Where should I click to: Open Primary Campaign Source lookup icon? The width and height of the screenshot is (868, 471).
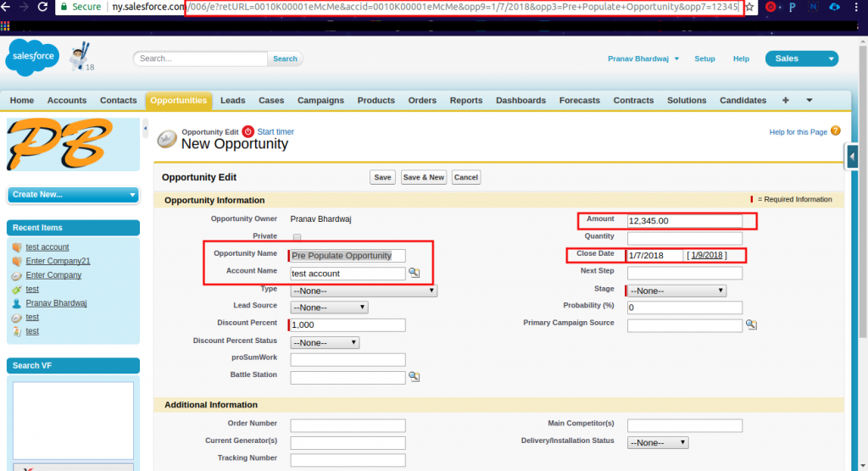pyautogui.click(x=751, y=325)
